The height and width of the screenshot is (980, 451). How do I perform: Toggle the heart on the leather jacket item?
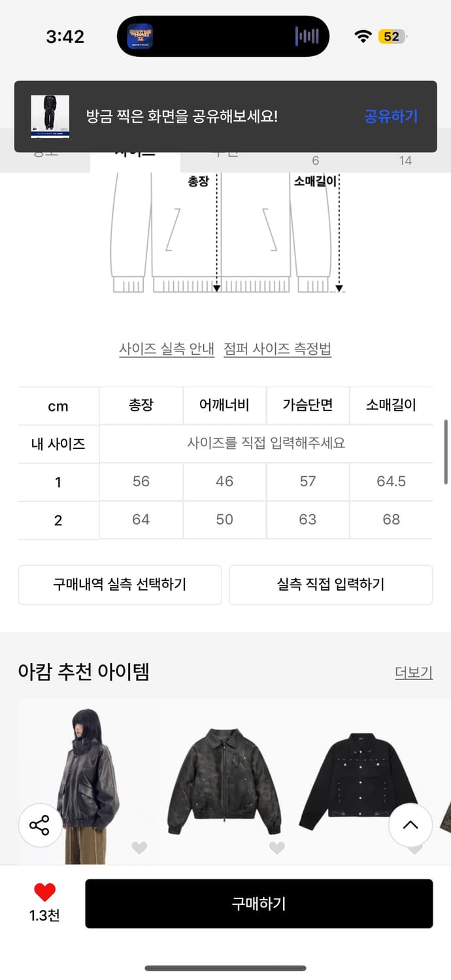pos(139,848)
